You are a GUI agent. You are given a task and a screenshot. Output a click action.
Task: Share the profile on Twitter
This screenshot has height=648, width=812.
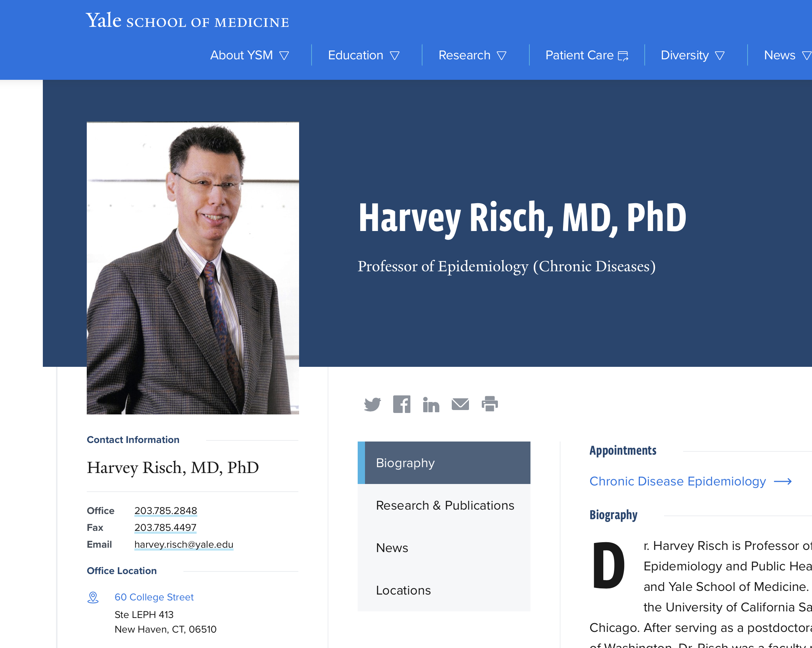372,405
